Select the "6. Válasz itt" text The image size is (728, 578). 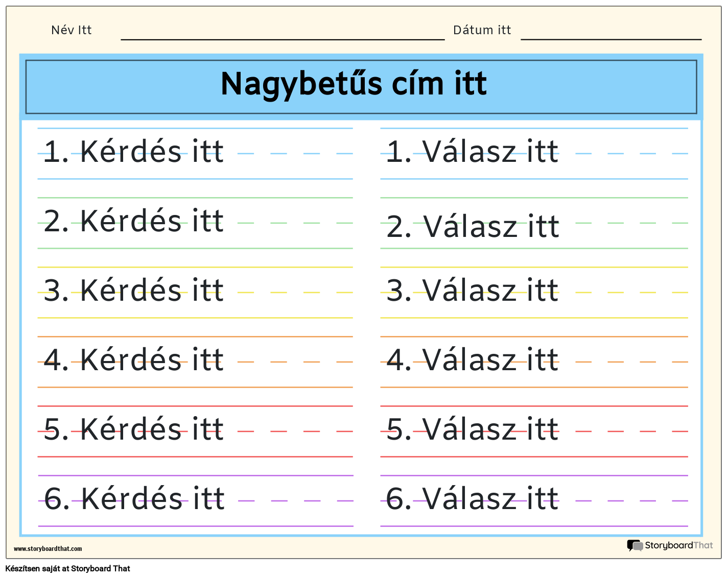(472, 499)
